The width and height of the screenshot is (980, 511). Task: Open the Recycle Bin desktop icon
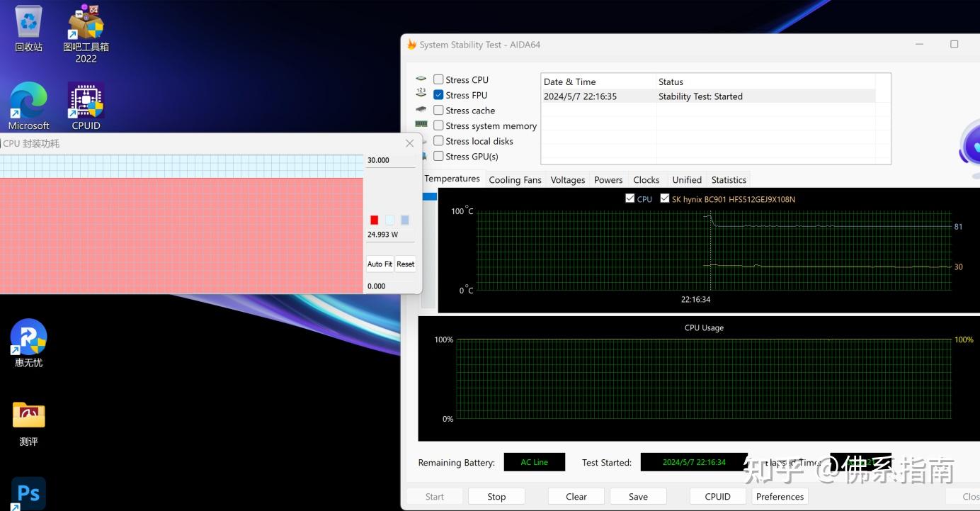(28, 28)
